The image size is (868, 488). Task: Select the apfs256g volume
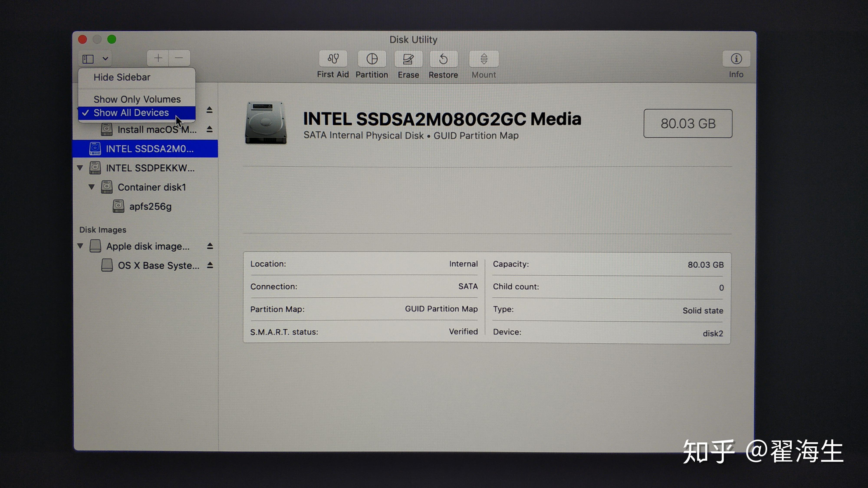(x=150, y=206)
